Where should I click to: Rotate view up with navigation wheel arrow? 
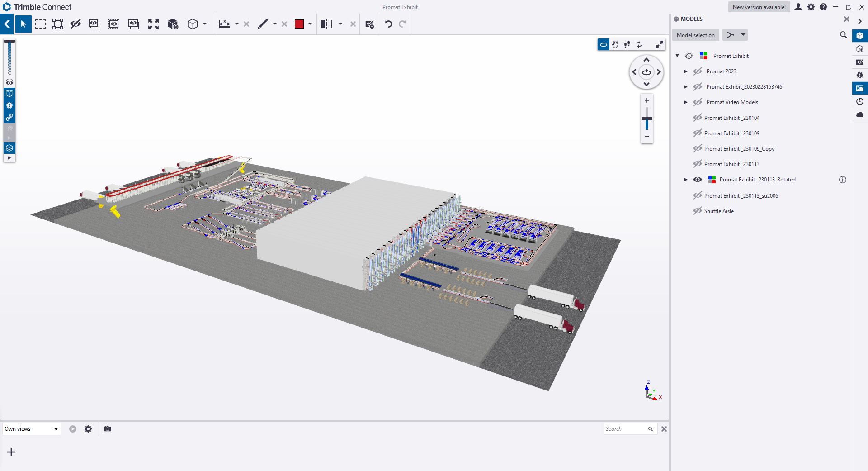point(646,60)
